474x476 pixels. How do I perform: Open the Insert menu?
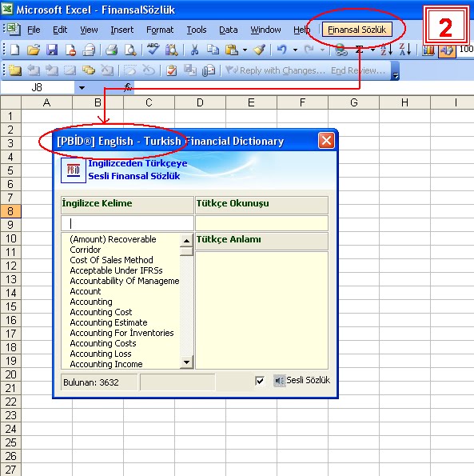122,30
